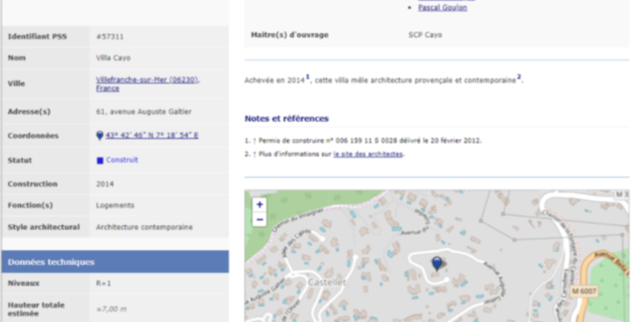Click the Notes et références heading
Viewport: 644px width, 322px height.
[x=287, y=118]
